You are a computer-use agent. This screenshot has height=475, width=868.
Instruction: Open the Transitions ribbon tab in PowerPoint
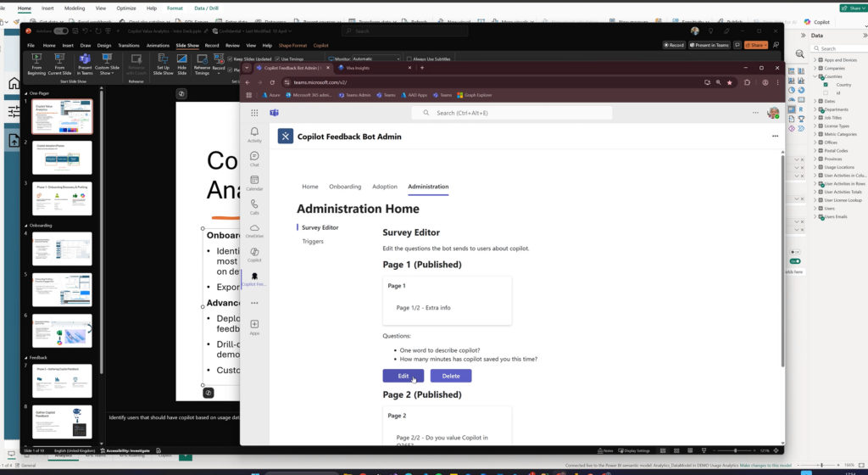click(x=129, y=46)
